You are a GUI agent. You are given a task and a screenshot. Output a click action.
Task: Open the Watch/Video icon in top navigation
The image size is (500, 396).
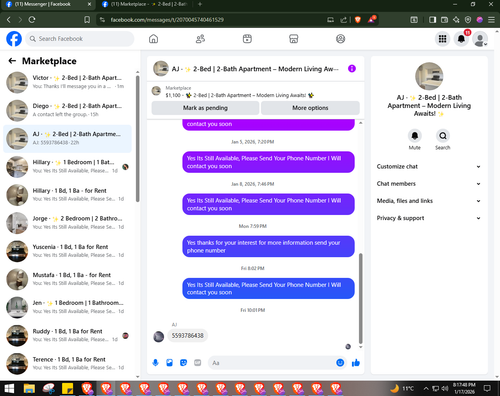pos(247,39)
